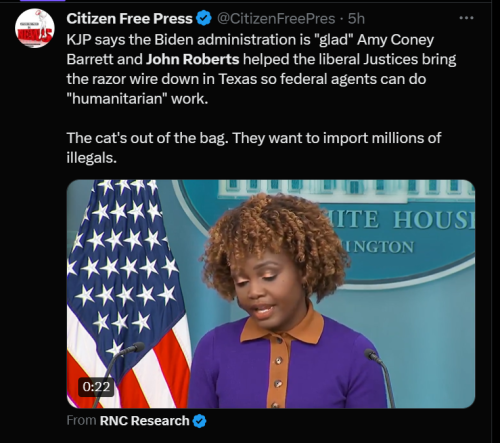Click the left microphone in the video frame

click(118, 373)
